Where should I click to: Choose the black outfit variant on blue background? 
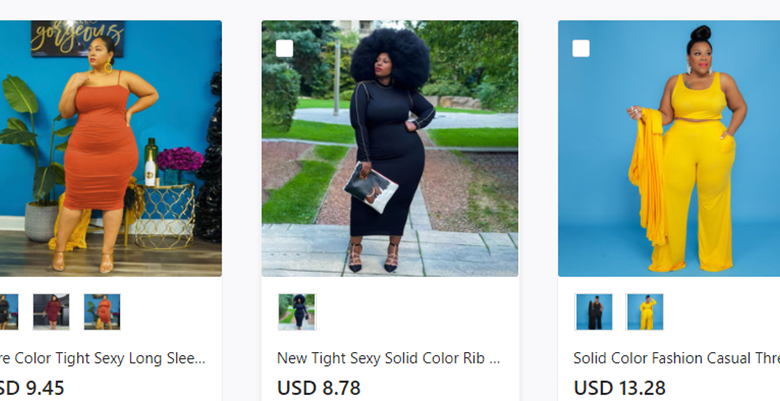point(594,312)
